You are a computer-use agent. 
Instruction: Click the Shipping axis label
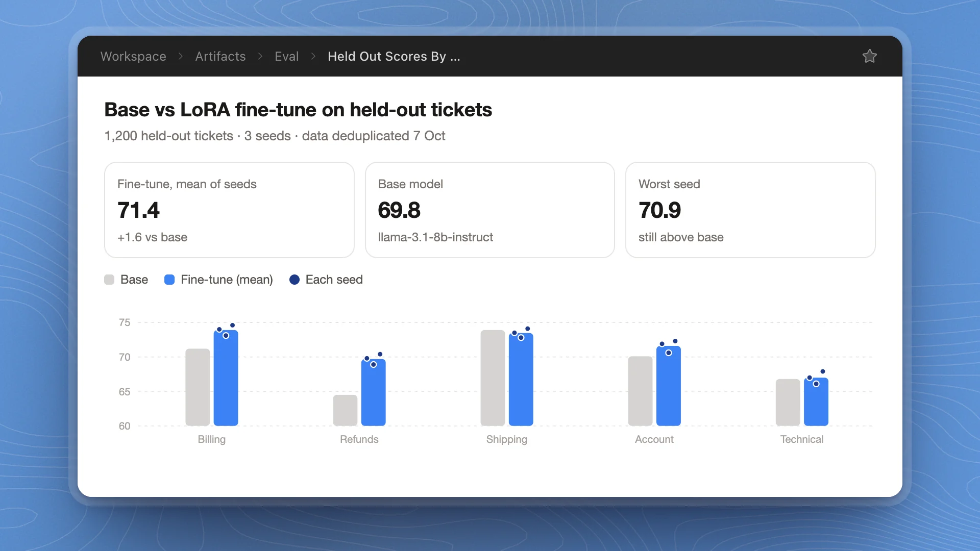click(506, 439)
